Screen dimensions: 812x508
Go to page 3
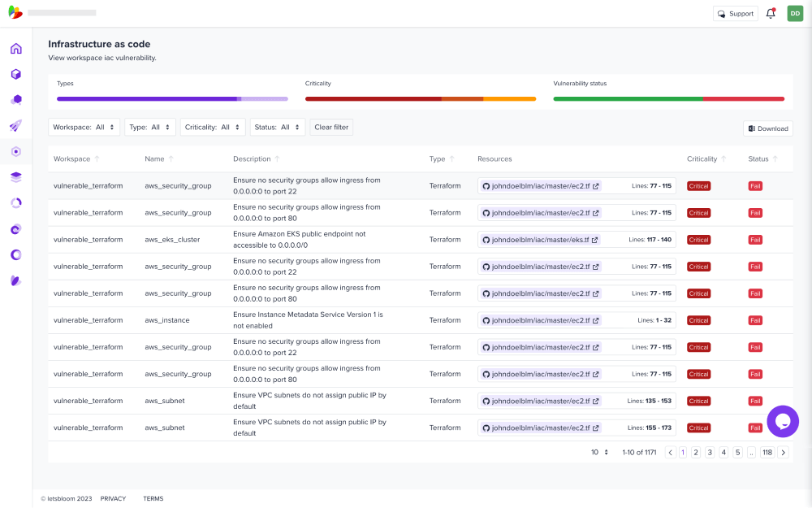pyautogui.click(x=710, y=453)
